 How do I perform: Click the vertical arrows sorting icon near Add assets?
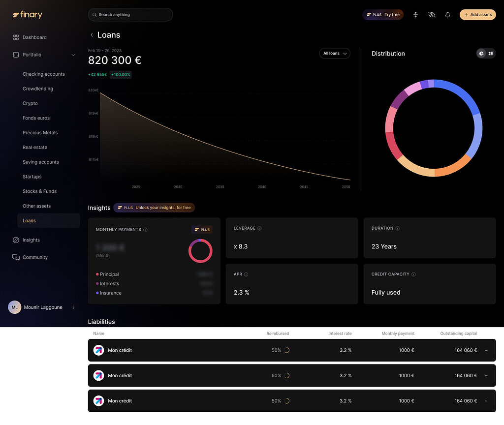click(x=415, y=15)
